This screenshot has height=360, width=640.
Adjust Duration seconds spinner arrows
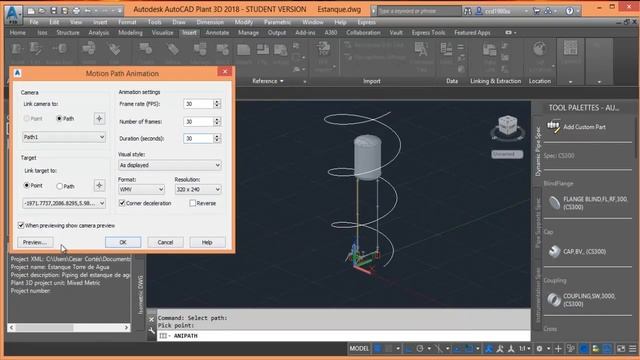(217, 139)
